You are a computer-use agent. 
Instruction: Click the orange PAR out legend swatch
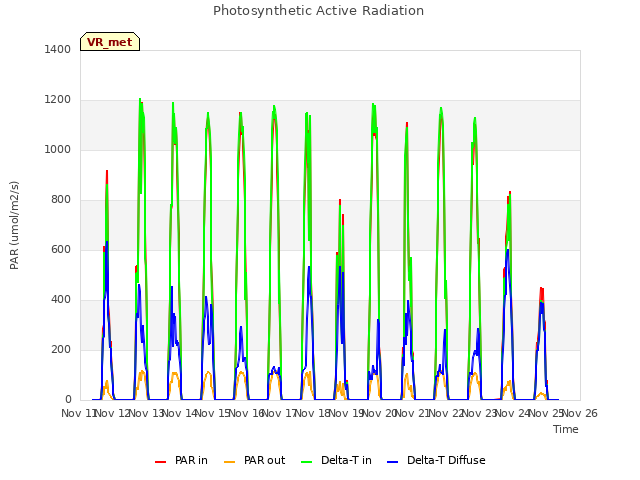pyautogui.click(x=230, y=462)
